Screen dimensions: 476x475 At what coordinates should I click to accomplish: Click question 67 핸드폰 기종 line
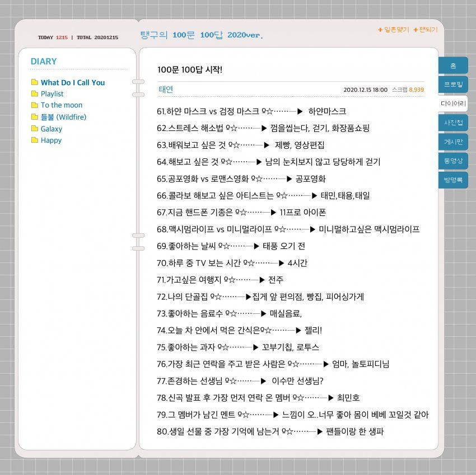tap(241, 213)
